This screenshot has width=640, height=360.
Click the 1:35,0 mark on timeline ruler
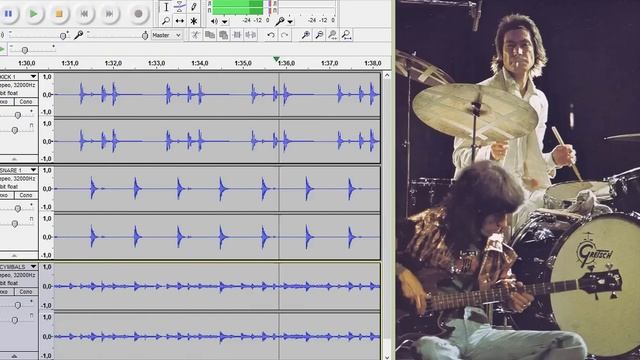click(x=243, y=63)
